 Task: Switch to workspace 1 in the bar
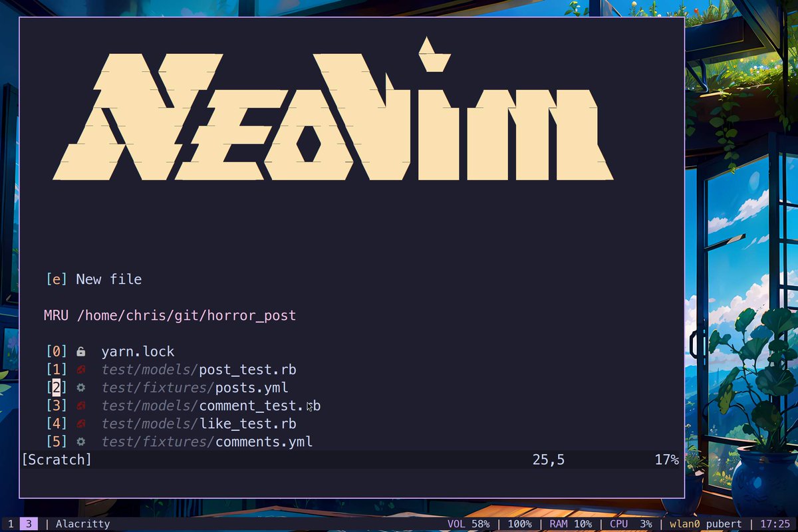click(11, 524)
